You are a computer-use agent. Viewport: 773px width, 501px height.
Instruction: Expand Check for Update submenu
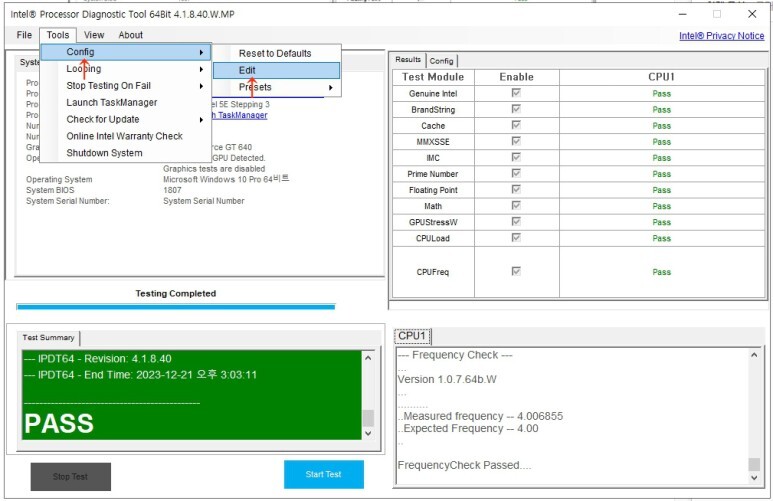tap(126, 119)
